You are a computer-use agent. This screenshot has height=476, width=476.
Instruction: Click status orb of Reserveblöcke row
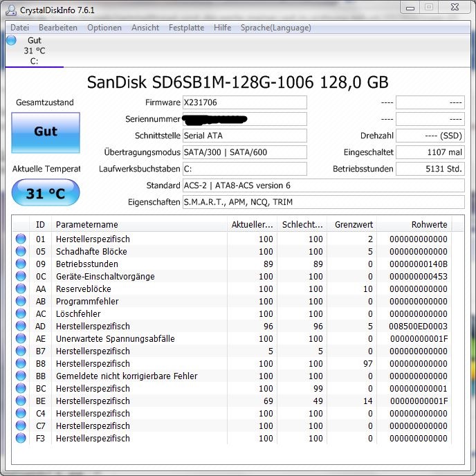(21, 289)
